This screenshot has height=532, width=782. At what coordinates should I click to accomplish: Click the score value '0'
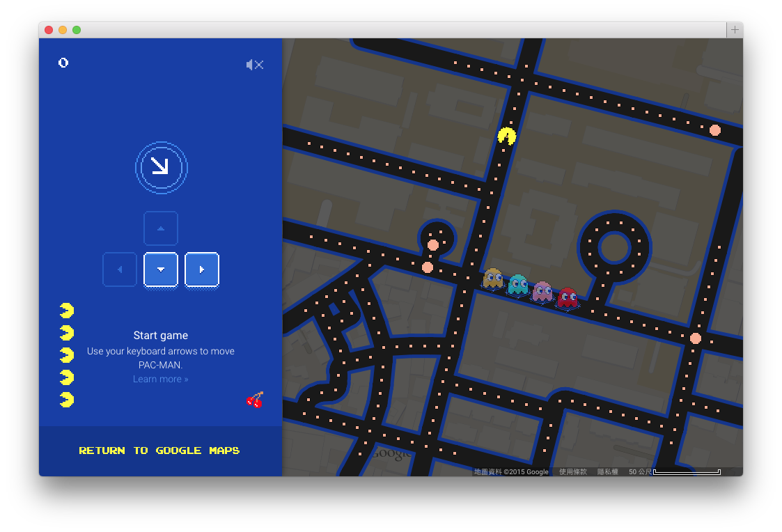[x=63, y=63]
